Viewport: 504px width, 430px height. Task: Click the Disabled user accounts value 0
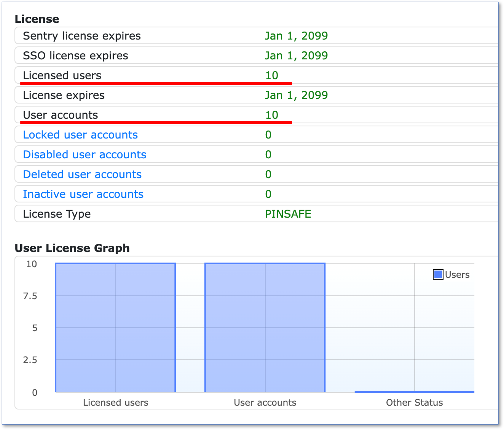(268, 154)
